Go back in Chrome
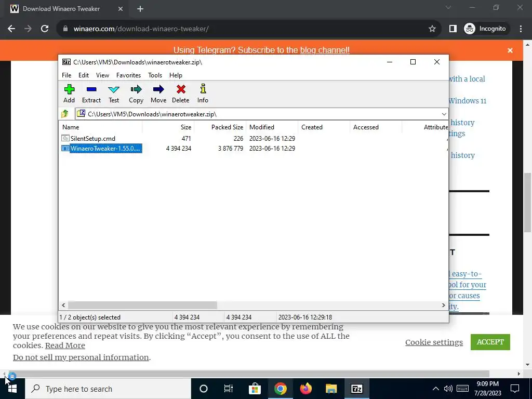 11,29
